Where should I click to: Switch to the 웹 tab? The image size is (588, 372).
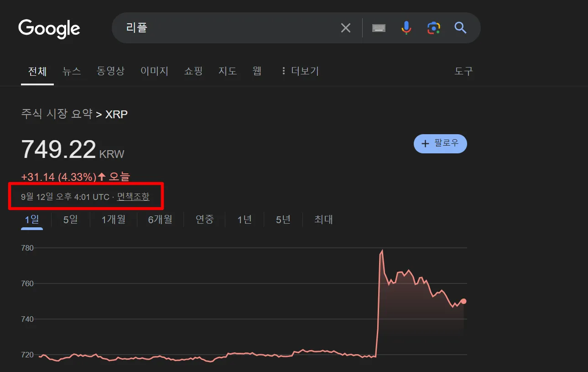[x=257, y=71]
